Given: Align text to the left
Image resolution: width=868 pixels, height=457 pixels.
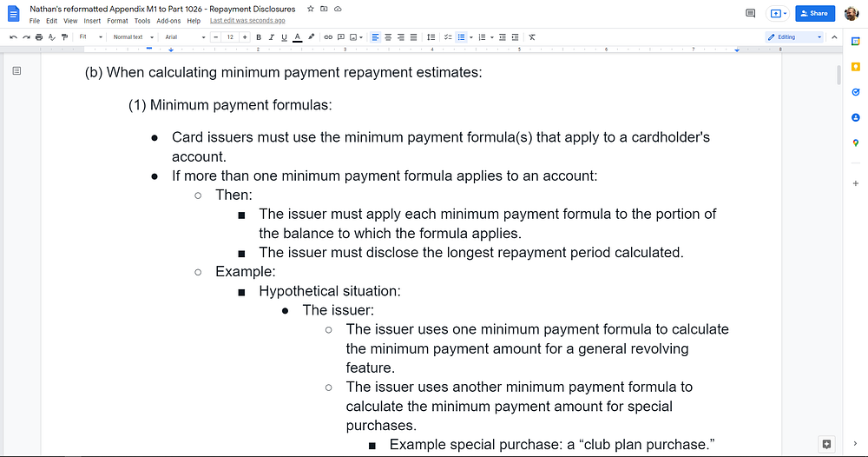Looking at the screenshot, I should [x=375, y=37].
